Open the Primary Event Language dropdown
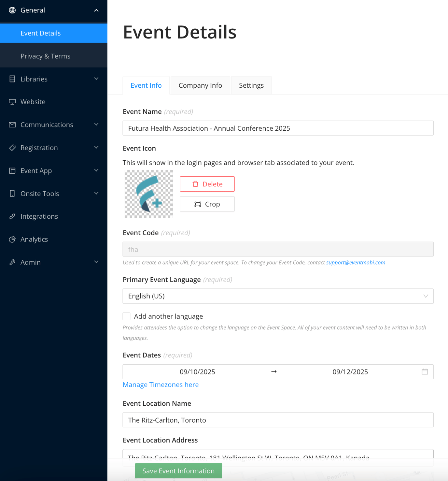448x481 pixels. 278,296
